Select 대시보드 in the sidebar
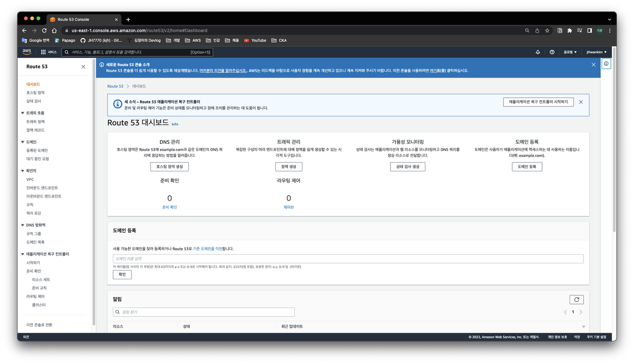Viewport: 634px width, 364px height. 33,84
